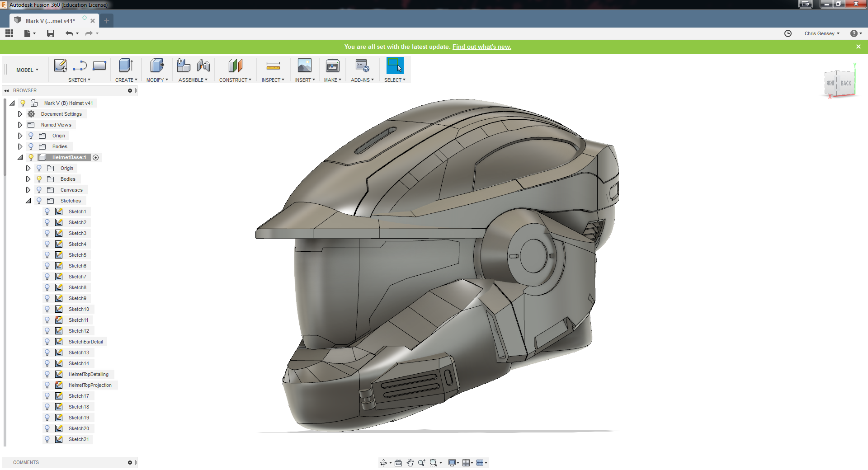Click the 3D Print make icon
The width and height of the screenshot is (868, 470).
tap(333, 66)
